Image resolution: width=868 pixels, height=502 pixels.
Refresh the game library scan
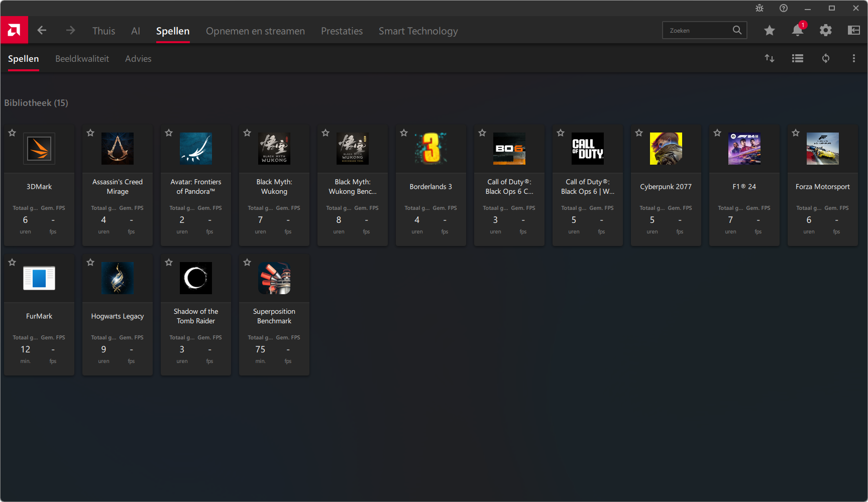tap(825, 59)
